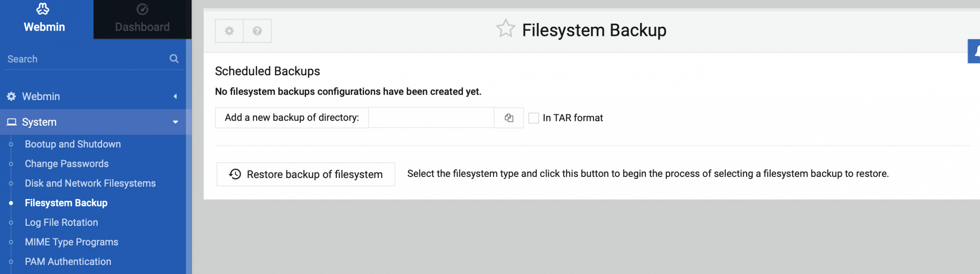Viewport: 980px width, 274px height.
Task: Open Log File Rotation
Action: point(61,222)
